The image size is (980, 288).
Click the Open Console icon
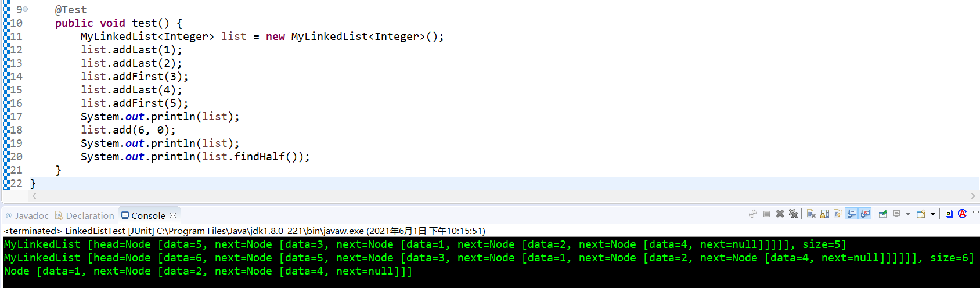pyautogui.click(x=921, y=214)
